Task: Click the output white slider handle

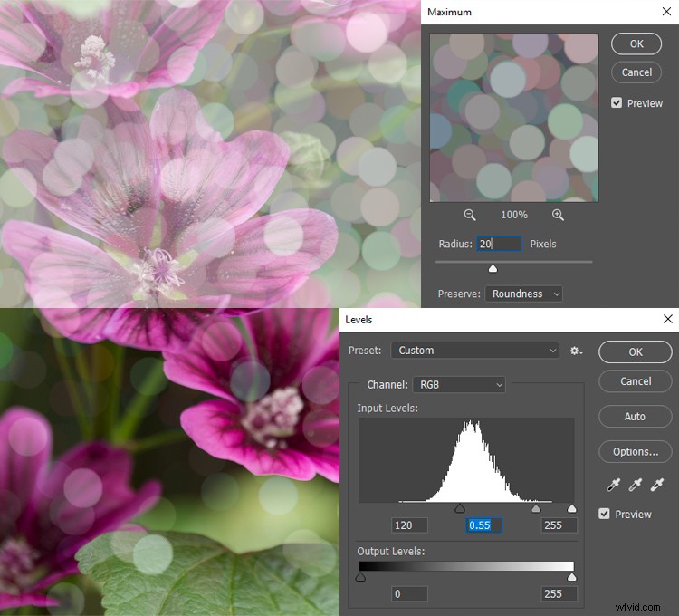Action: (572, 577)
